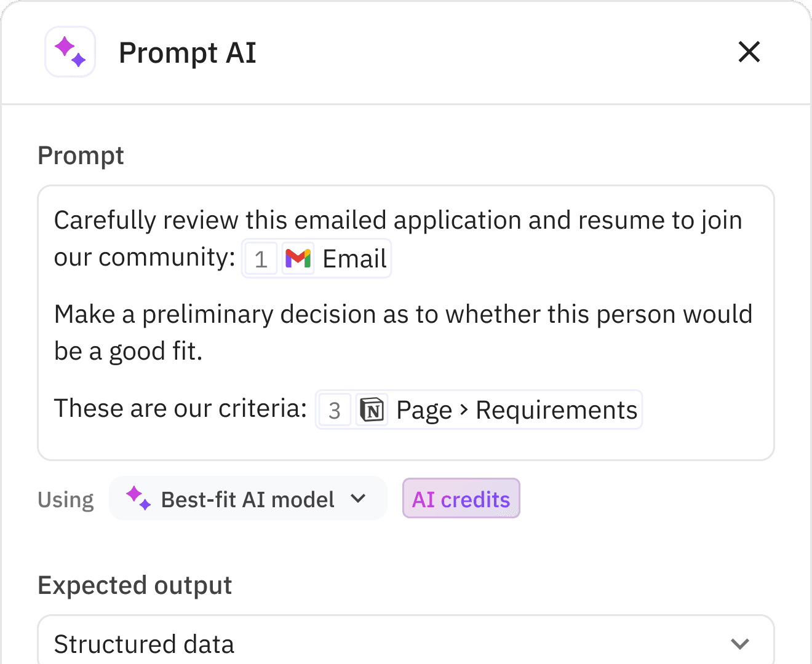Open the Best-fit AI model dropdown

pyautogui.click(x=248, y=499)
